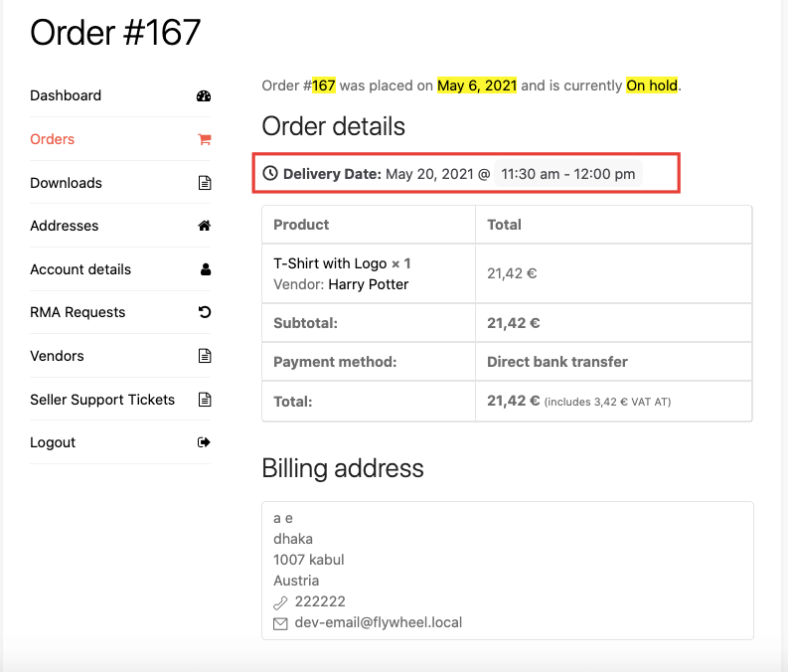Click the Vendors document icon
The width and height of the screenshot is (788, 672).
(205, 356)
